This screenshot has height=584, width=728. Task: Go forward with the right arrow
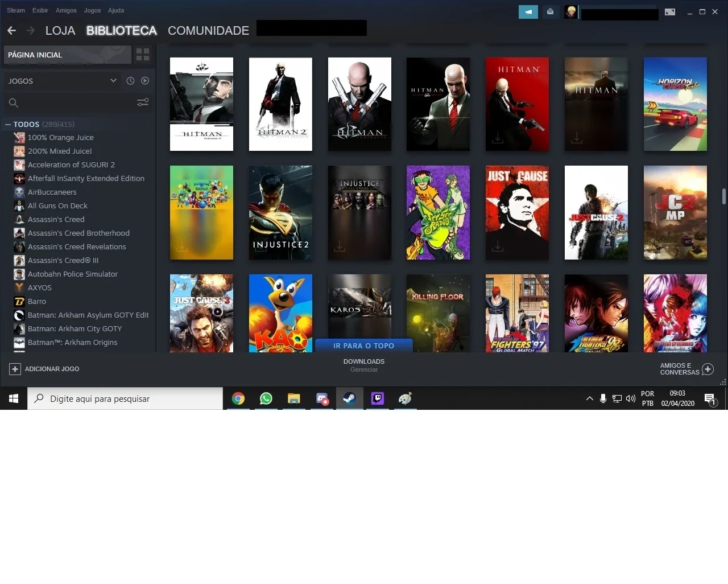(31, 30)
